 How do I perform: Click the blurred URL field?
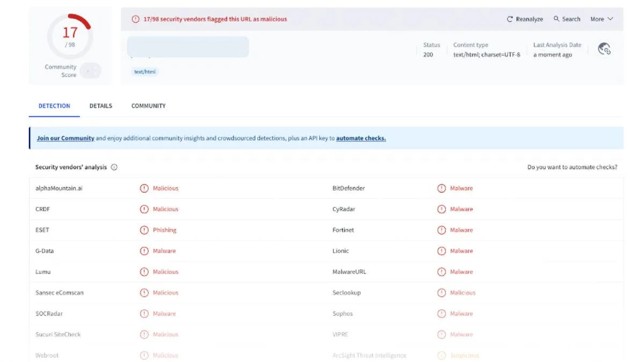[188, 47]
